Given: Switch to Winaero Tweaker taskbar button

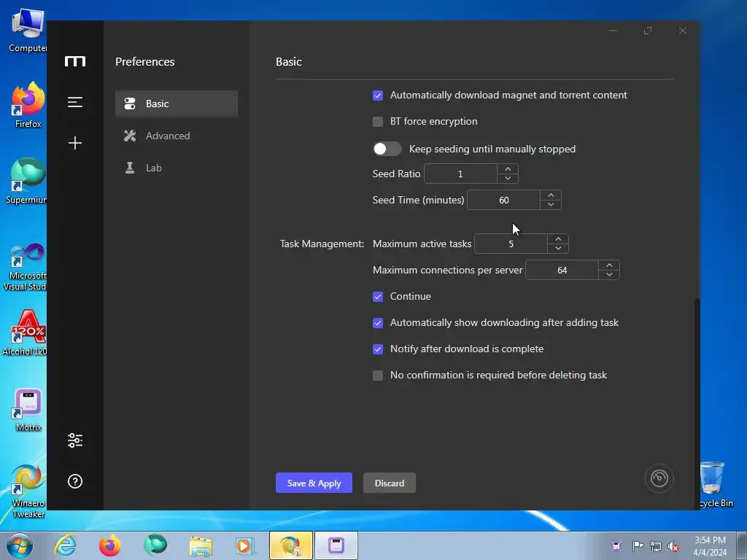Looking at the screenshot, I should tap(290, 545).
